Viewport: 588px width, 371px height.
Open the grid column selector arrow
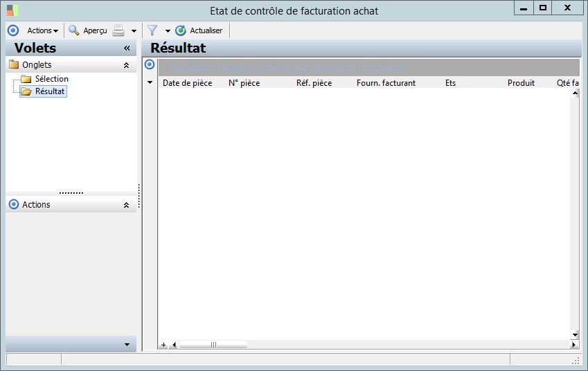150,82
